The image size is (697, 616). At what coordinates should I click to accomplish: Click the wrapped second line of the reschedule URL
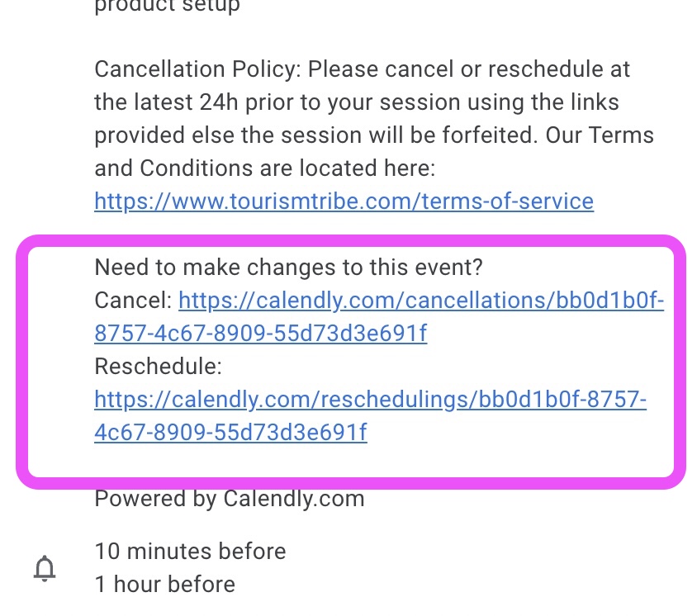point(230,433)
